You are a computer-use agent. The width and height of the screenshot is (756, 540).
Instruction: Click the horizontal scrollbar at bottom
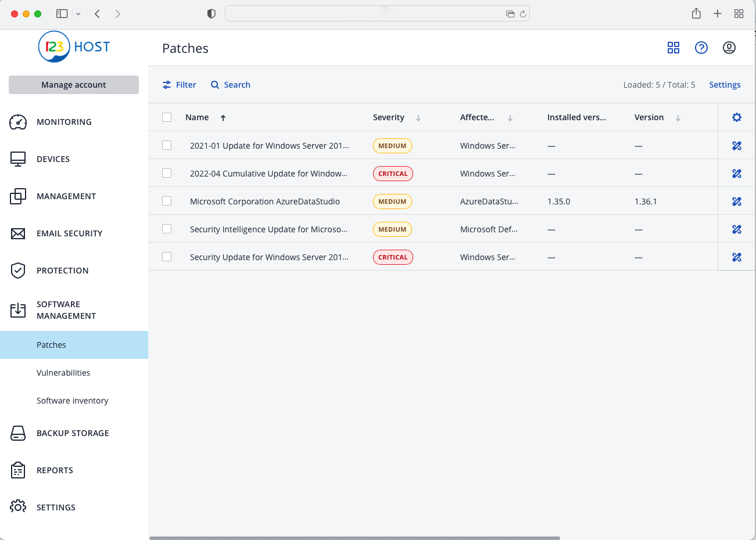coord(354,538)
